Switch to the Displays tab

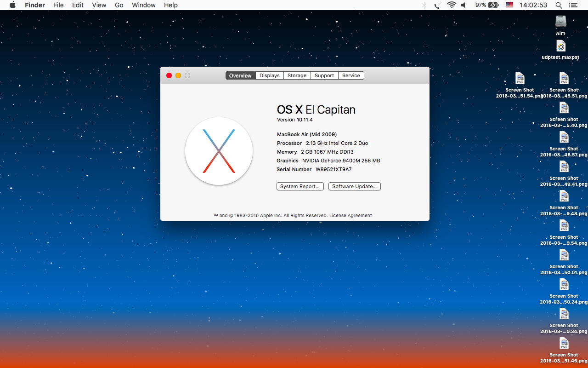pyautogui.click(x=270, y=75)
